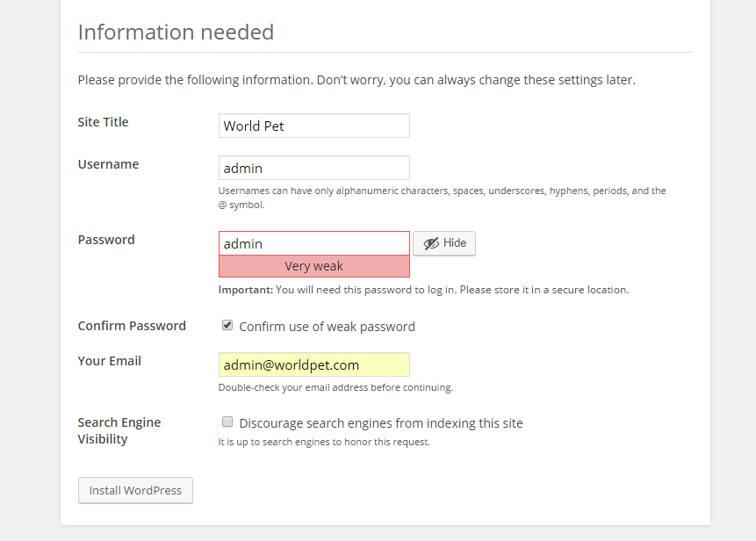Click the Site Title label
This screenshot has height=541, width=756.
103,122
